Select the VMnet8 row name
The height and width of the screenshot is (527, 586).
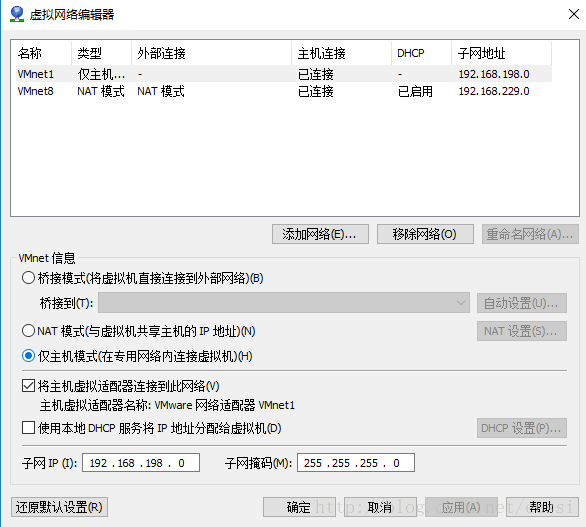36,91
